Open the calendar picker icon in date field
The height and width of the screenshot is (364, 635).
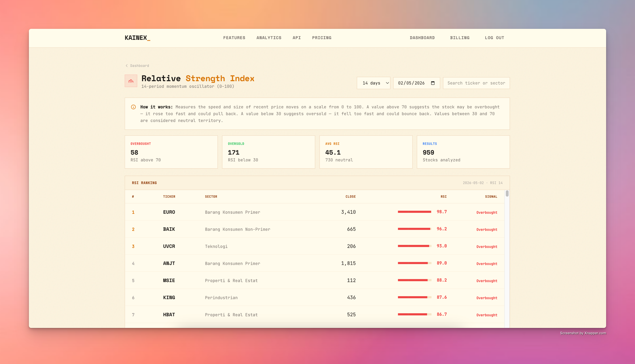coord(433,83)
